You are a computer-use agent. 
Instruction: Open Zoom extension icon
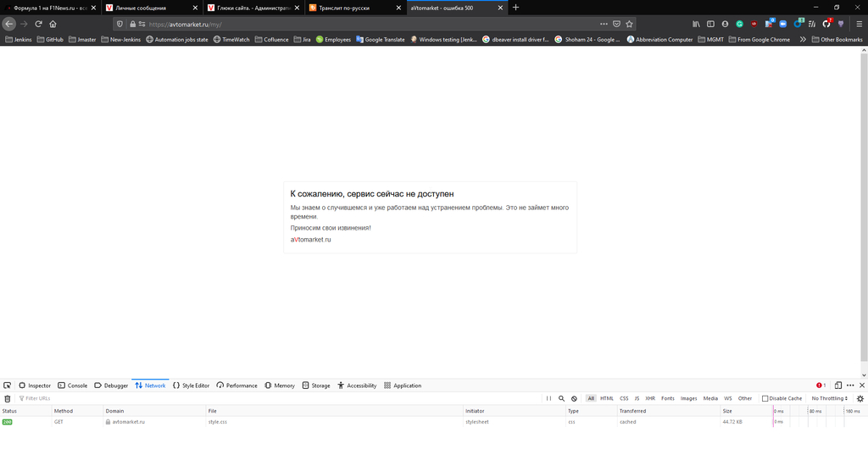782,24
